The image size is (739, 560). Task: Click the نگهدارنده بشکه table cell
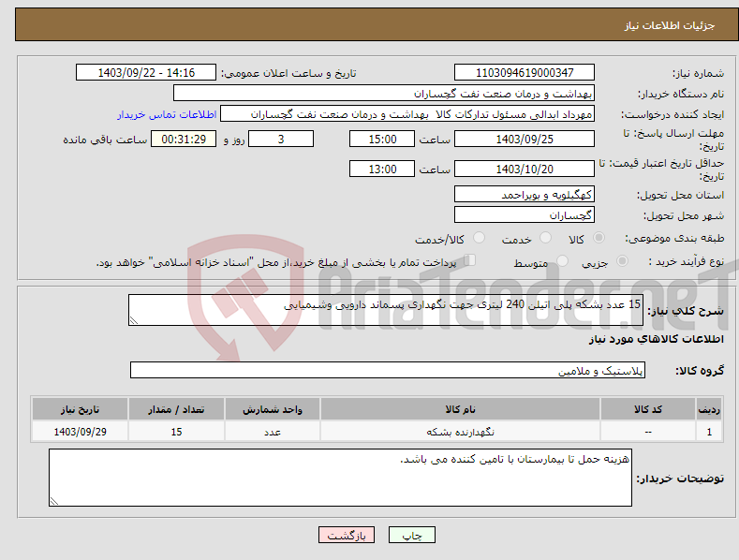460,432
